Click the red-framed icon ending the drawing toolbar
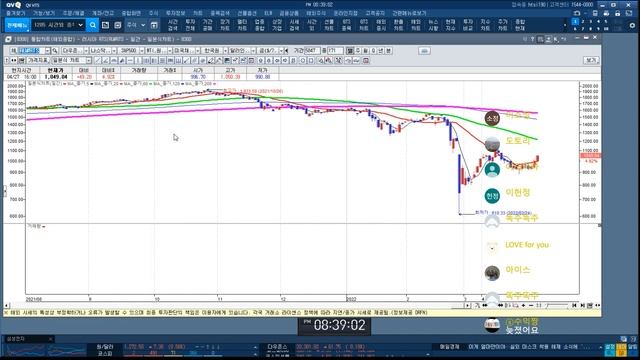 (x=366, y=60)
